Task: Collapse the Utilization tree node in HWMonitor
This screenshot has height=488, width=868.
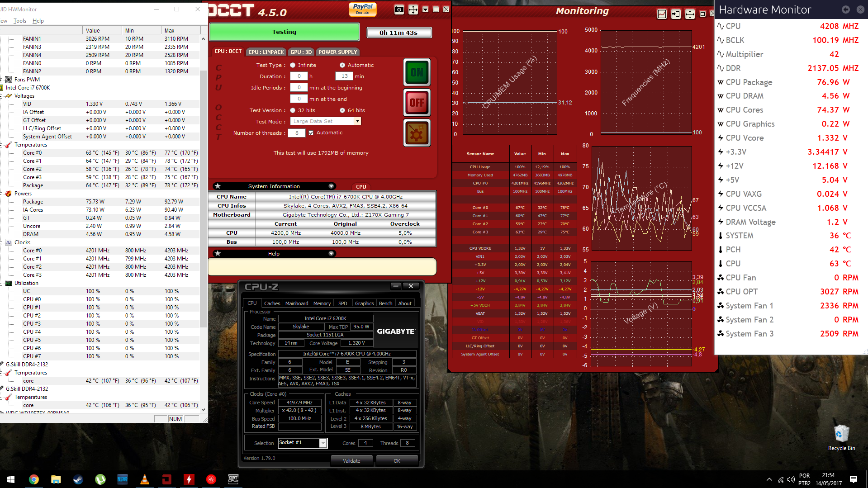Action: 1,284
